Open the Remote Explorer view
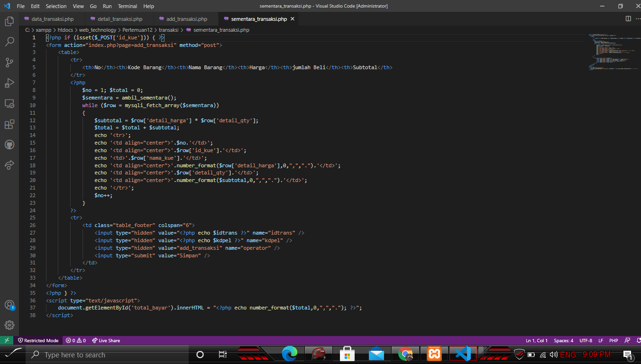 click(x=9, y=103)
